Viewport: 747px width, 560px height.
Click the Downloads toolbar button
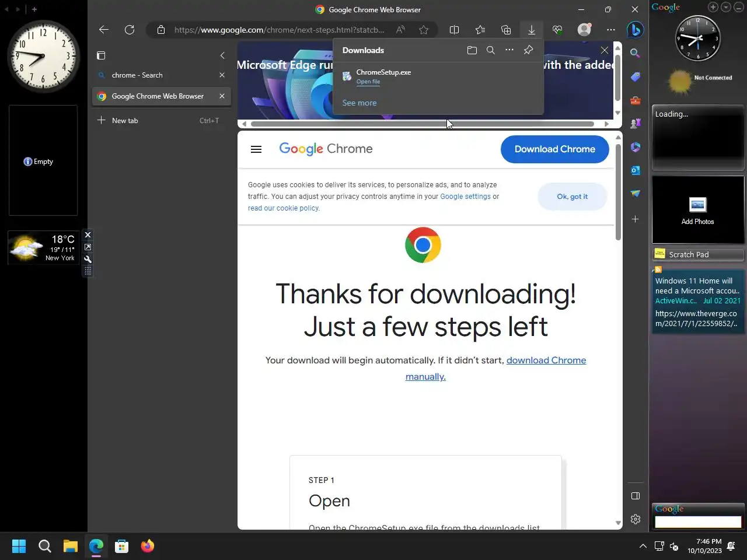coord(532,30)
